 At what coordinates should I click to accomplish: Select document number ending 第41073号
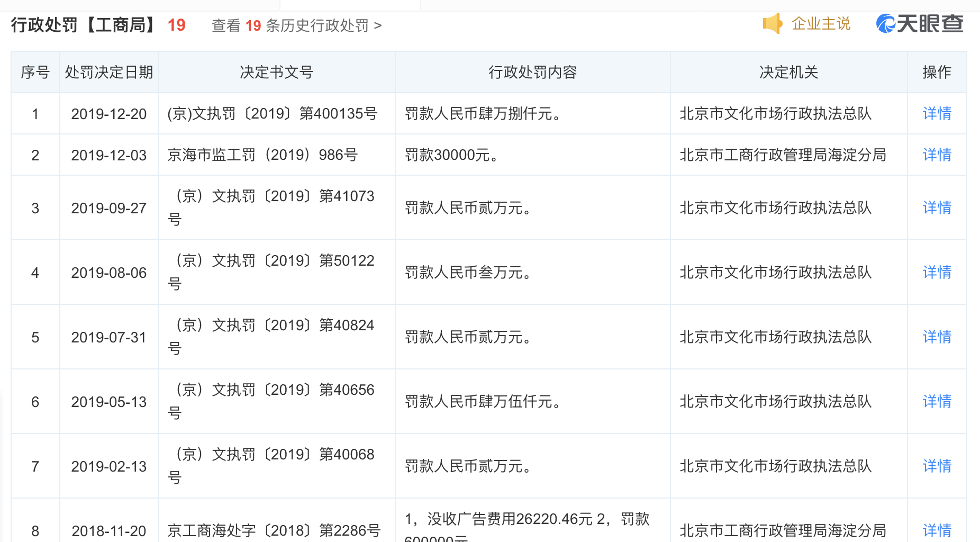tap(271, 207)
